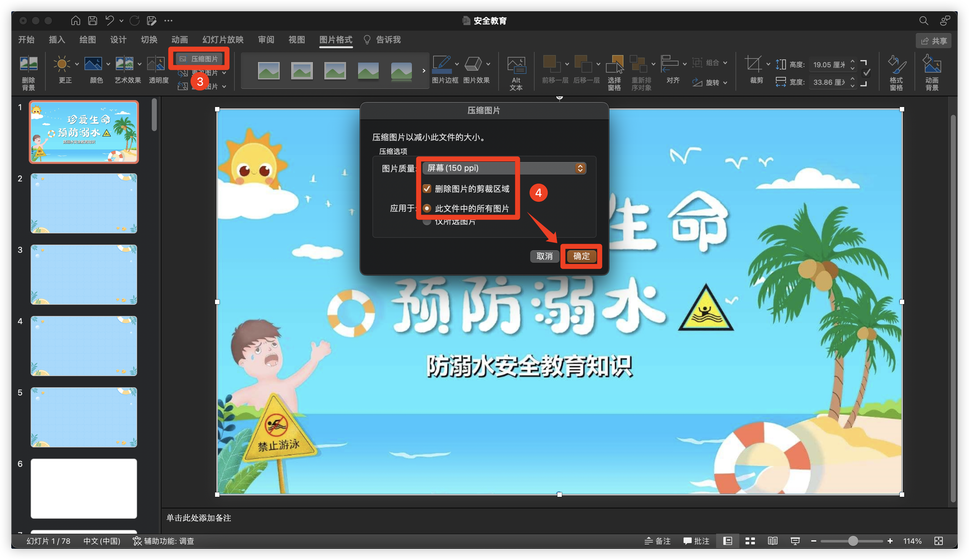
Task: Open the 动画 ribbon tab
Action: click(x=180, y=40)
